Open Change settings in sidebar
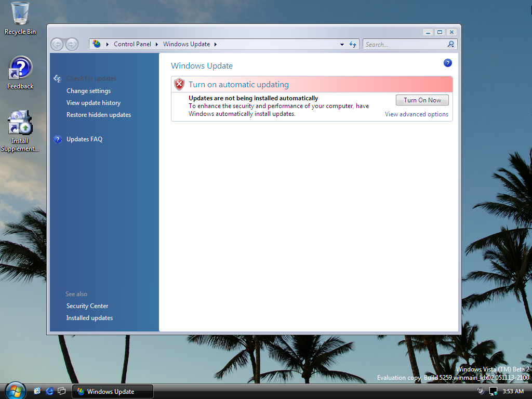The height and width of the screenshot is (399, 532). 88,91
